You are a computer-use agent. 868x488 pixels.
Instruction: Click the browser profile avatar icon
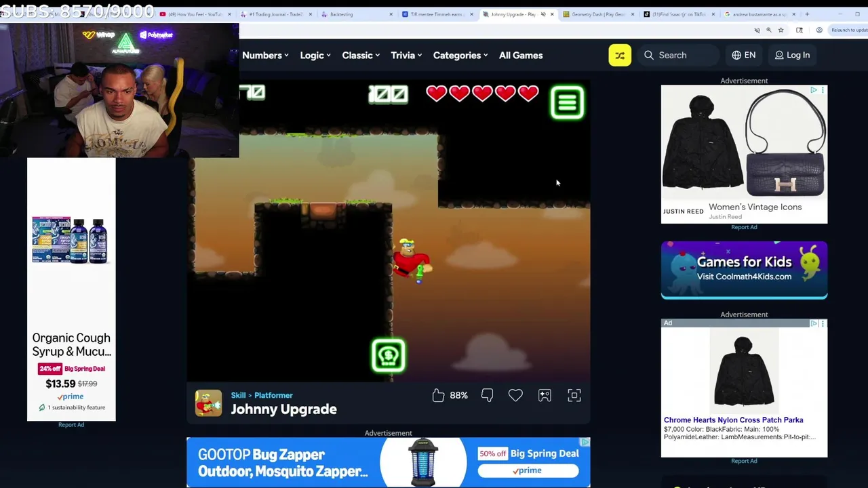(819, 30)
